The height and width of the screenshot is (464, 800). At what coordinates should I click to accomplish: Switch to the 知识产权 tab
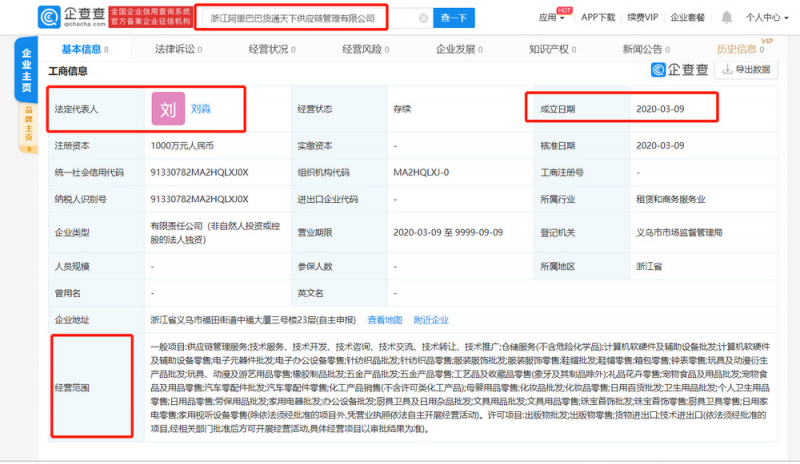tap(553, 49)
